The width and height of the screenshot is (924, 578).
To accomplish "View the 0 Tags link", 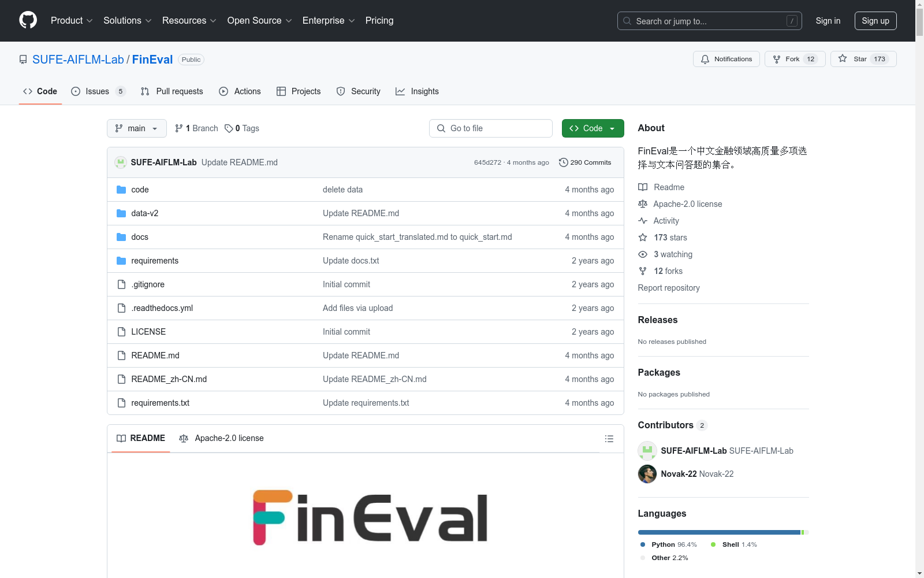I will (x=242, y=128).
